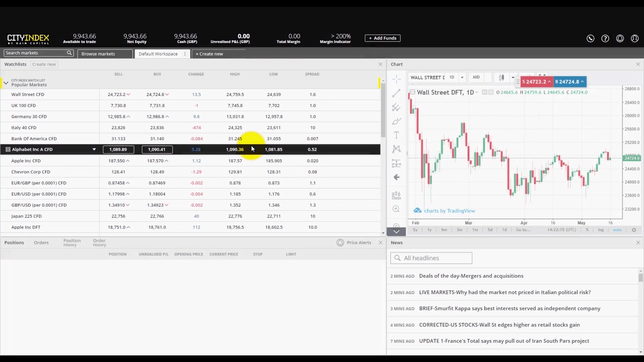Open the candlestick chart style selector
Screen dimensions: 644x362
click(x=501, y=77)
